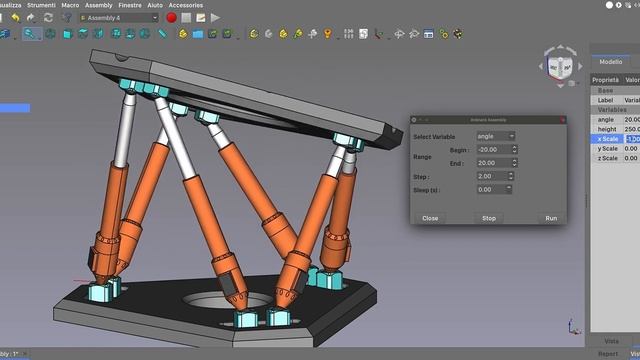Switch to the Vista tab at panel bottom
The image size is (640, 360).
(611, 341)
